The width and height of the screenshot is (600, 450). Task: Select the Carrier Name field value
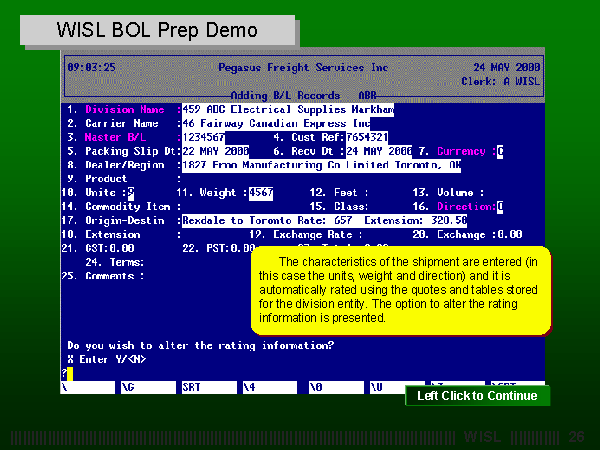click(x=276, y=123)
